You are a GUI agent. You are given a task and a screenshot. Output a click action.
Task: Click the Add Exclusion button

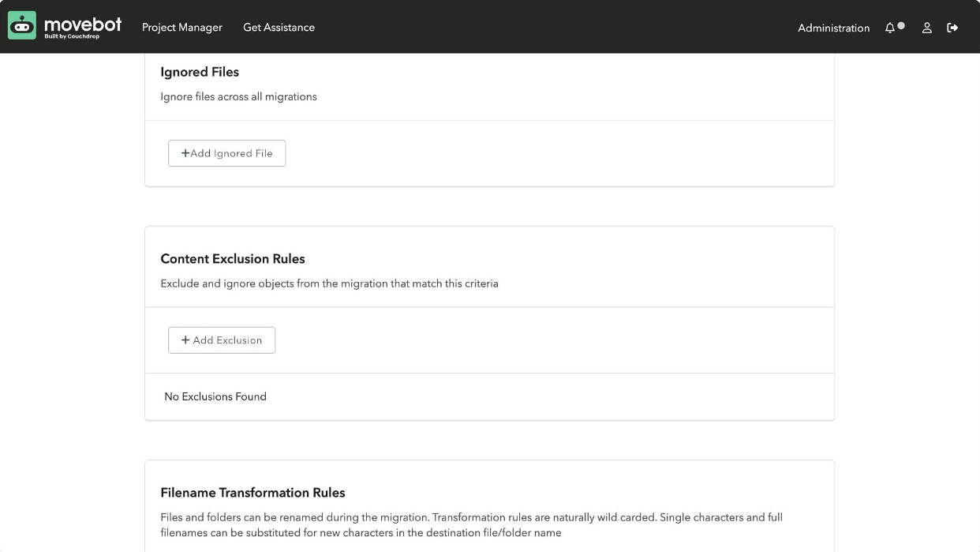click(x=222, y=340)
